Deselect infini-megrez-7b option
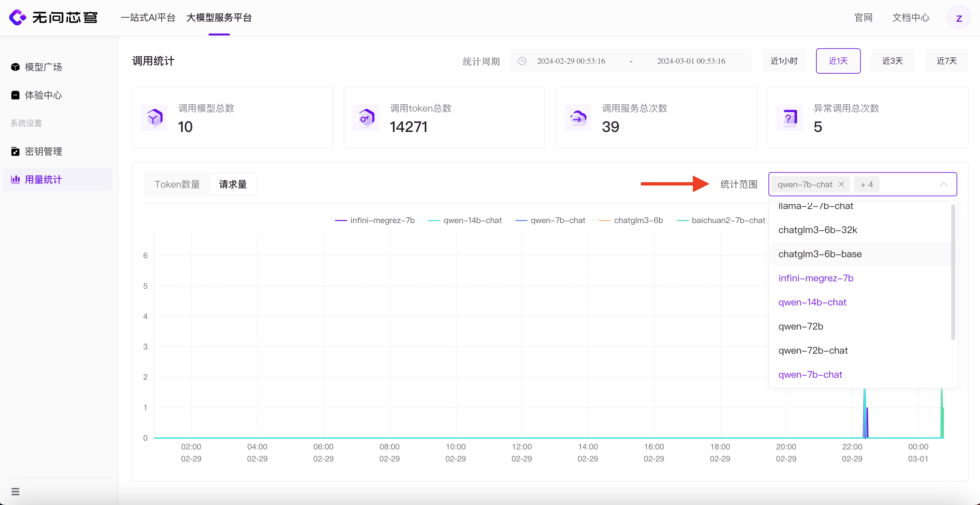The width and height of the screenshot is (980, 505). (x=860, y=278)
